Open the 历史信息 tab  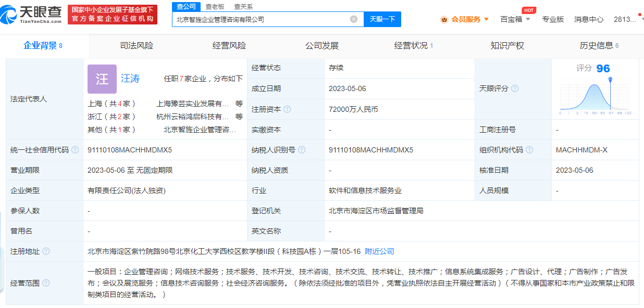coord(599,46)
